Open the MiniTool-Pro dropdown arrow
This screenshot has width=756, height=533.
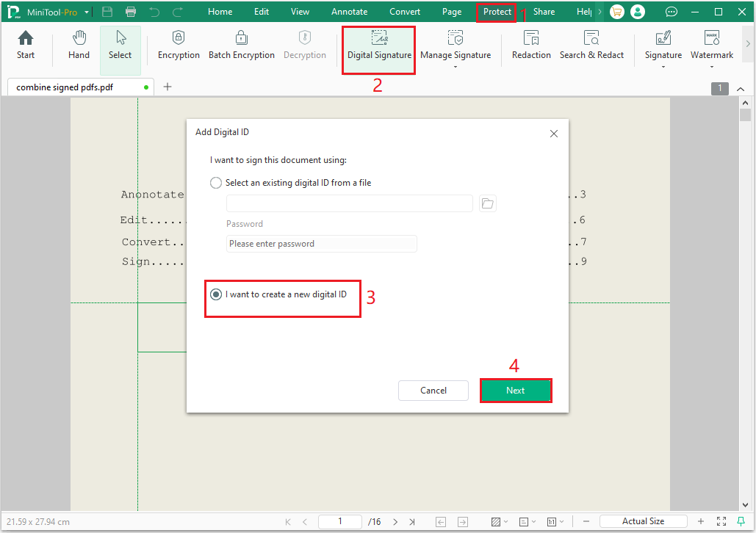87,12
